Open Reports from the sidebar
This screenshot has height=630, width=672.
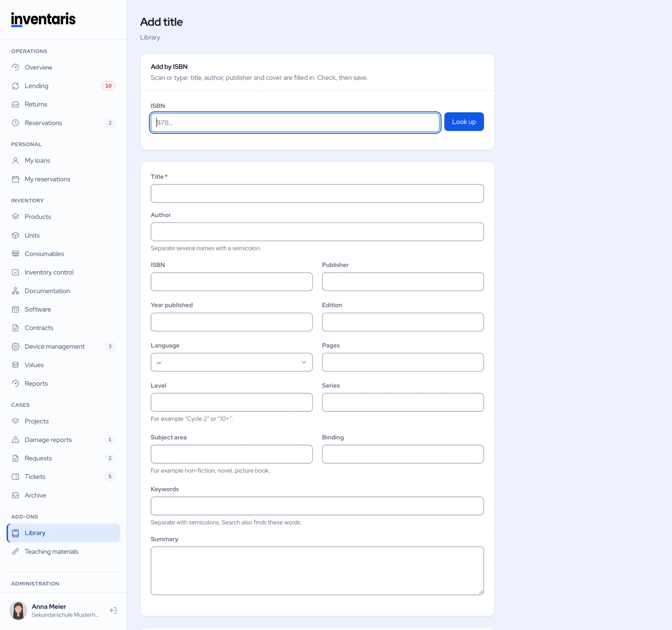pos(63,384)
